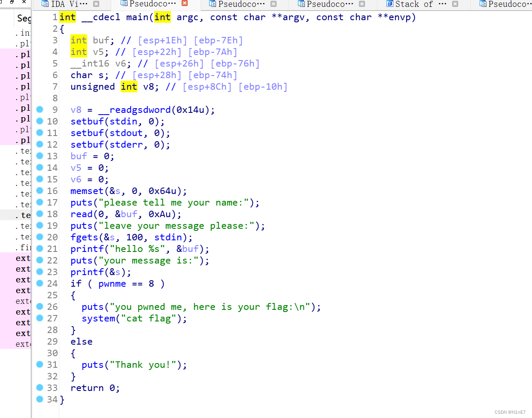Toggle breakpoint dot on line 9 (__readgsdword)
The height and width of the screenshot is (418, 532).
pos(40,109)
